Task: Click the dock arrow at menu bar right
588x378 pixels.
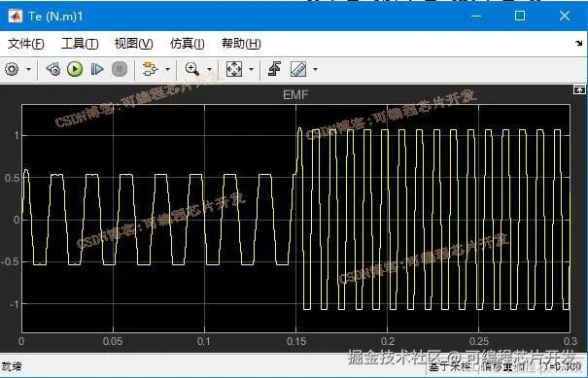Action: tap(579, 44)
